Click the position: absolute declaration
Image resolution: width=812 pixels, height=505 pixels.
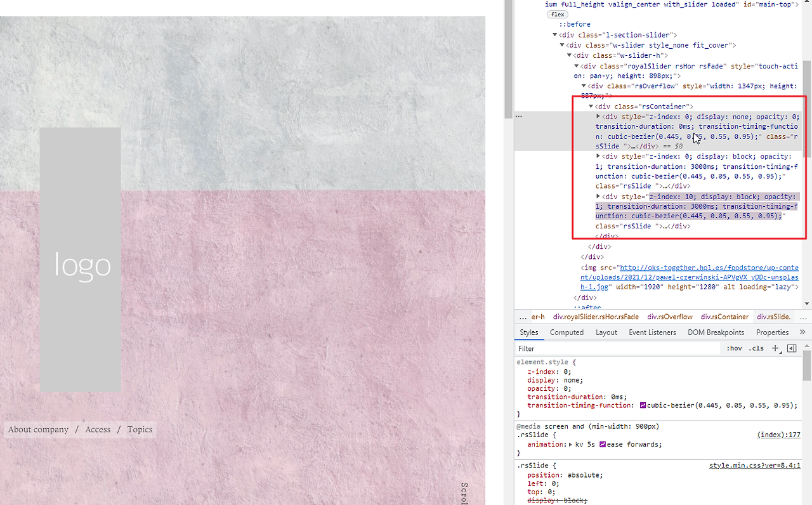click(565, 475)
